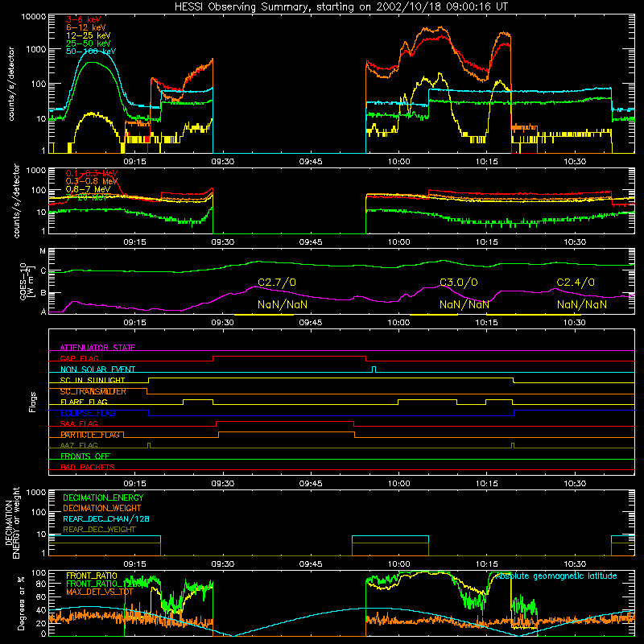Click the AAZ_FLAG label
This screenshot has width=644, height=644.
tap(79, 445)
